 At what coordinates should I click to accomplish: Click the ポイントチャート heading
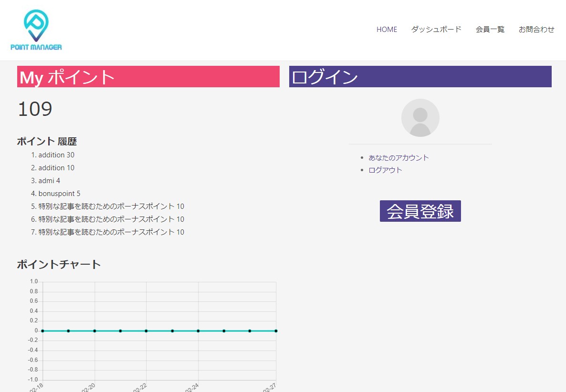coord(59,264)
